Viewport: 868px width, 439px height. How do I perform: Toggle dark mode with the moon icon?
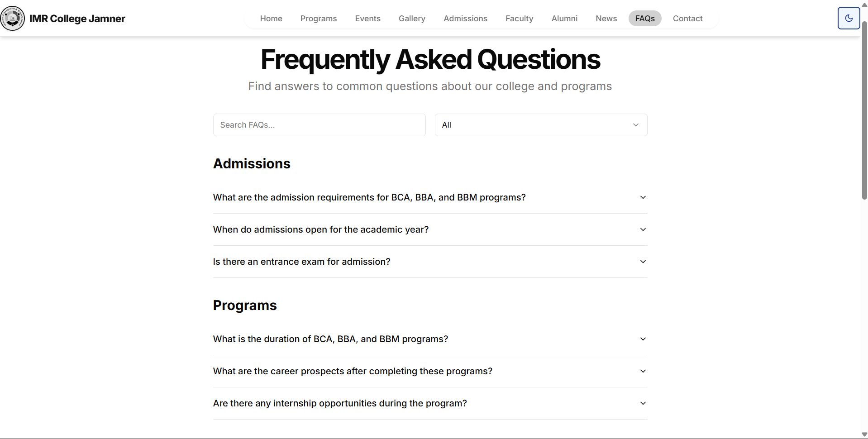(x=849, y=18)
